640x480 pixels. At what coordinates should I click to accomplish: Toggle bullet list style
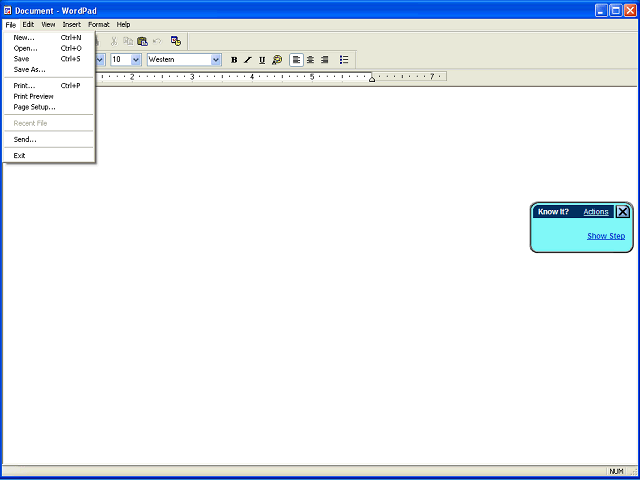pos(344,60)
